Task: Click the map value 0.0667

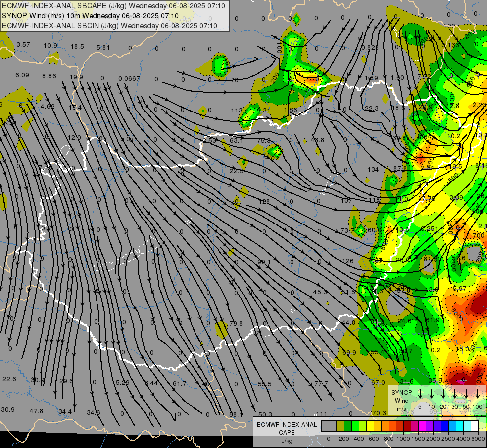Action: point(129,79)
